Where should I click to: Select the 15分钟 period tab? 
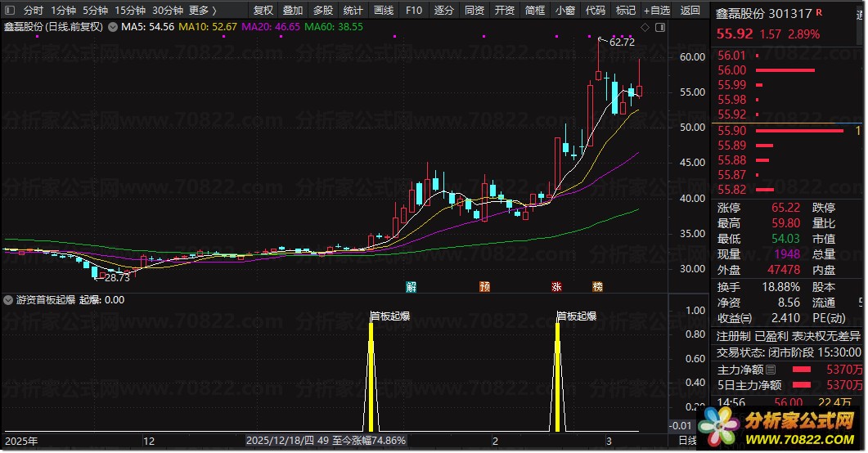tap(130, 10)
